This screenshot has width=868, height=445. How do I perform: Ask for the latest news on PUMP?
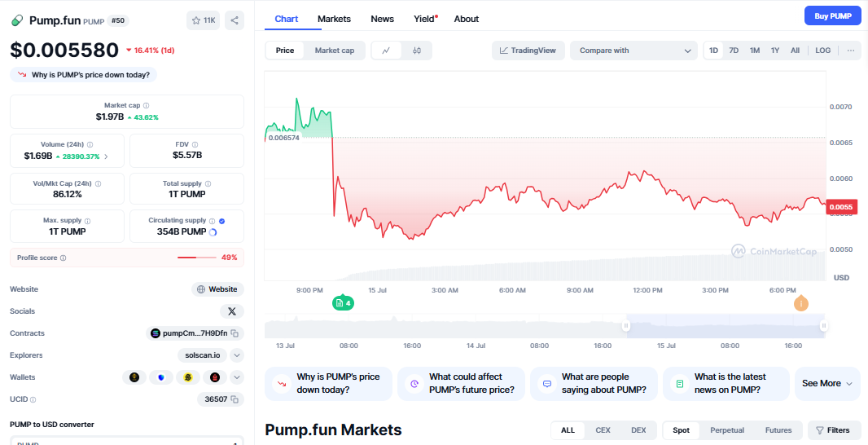pyautogui.click(x=726, y=384)
